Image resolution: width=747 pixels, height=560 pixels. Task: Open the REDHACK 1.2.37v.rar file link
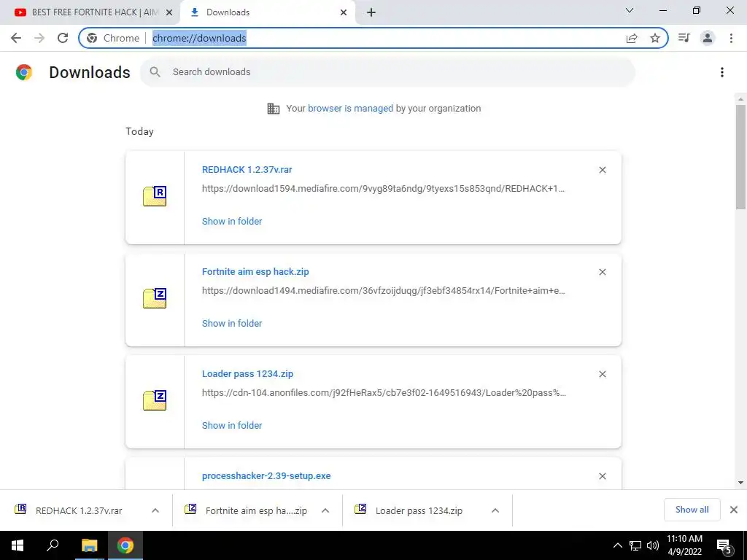pyautogui.click(x=247, y=169)
